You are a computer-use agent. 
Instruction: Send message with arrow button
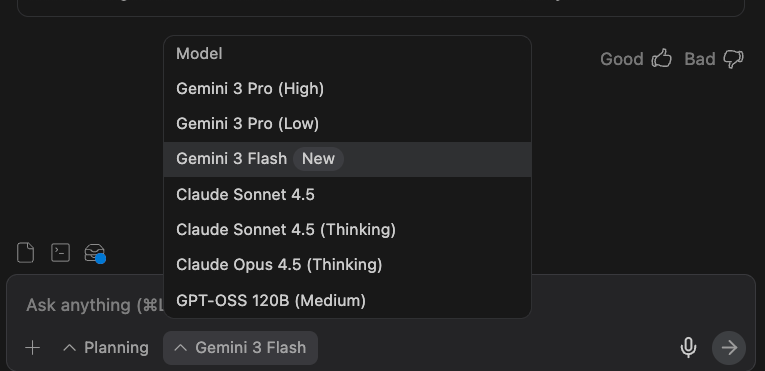coord(729,348)
